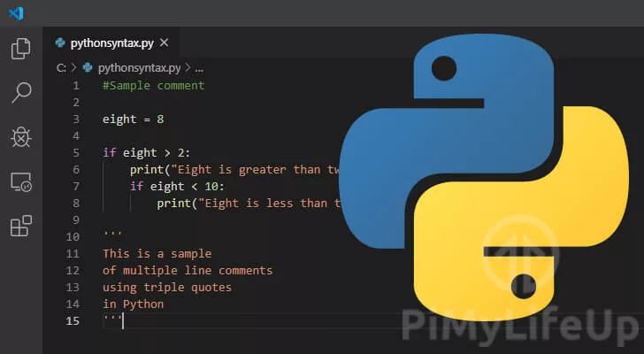Click the 'if eight > 2:' statement
Viewport: 644px width, 354px height.
pyautogui.click(x=146, y=152)
